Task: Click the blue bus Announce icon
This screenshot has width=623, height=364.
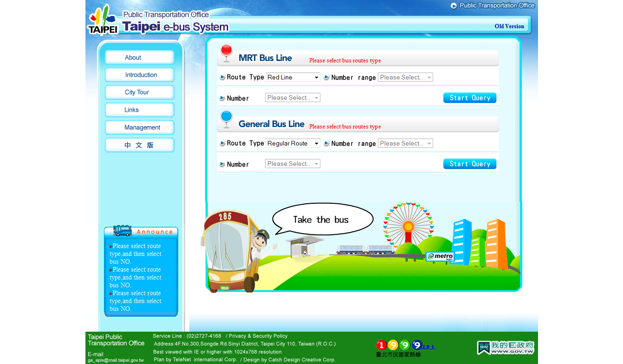Action: click(122, 231)
